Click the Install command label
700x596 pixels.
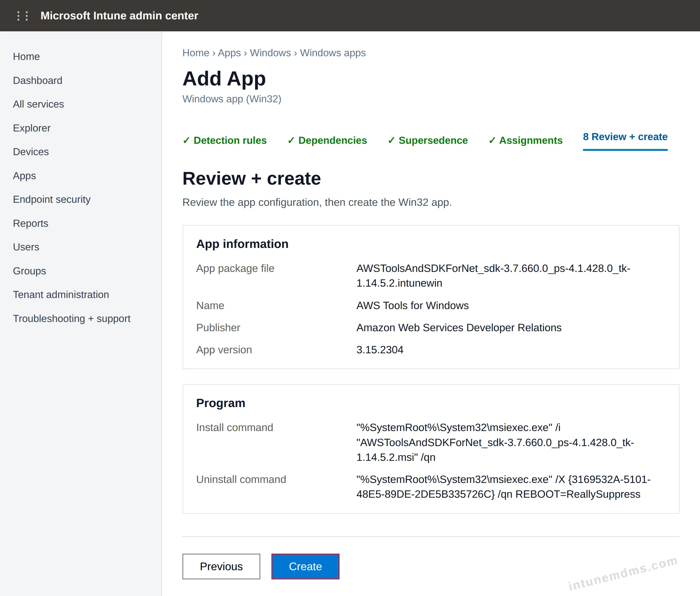point(234,427)
